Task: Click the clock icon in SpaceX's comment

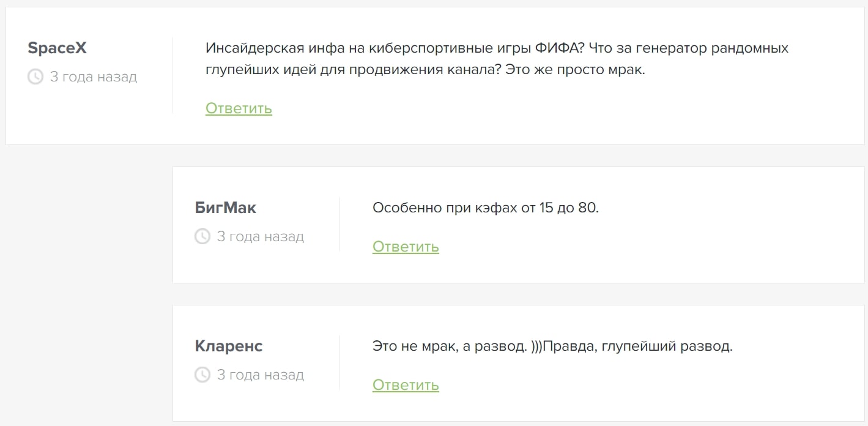Action: [x=35, y=77]
